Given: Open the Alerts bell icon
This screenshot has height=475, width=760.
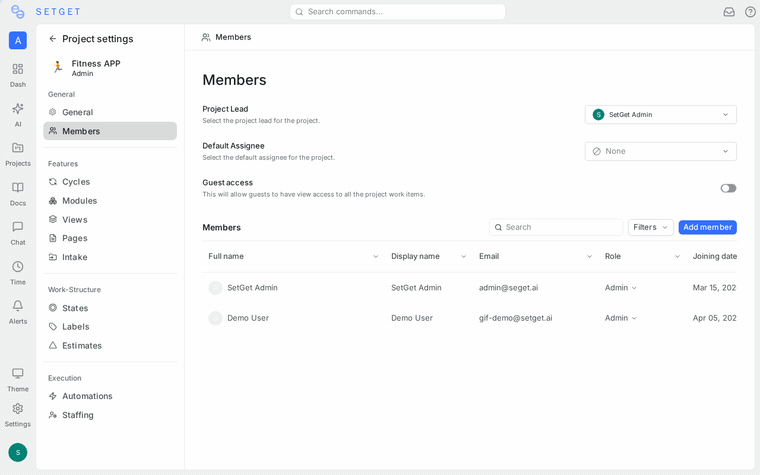Looking at the screenshot, I should (18, 306).
